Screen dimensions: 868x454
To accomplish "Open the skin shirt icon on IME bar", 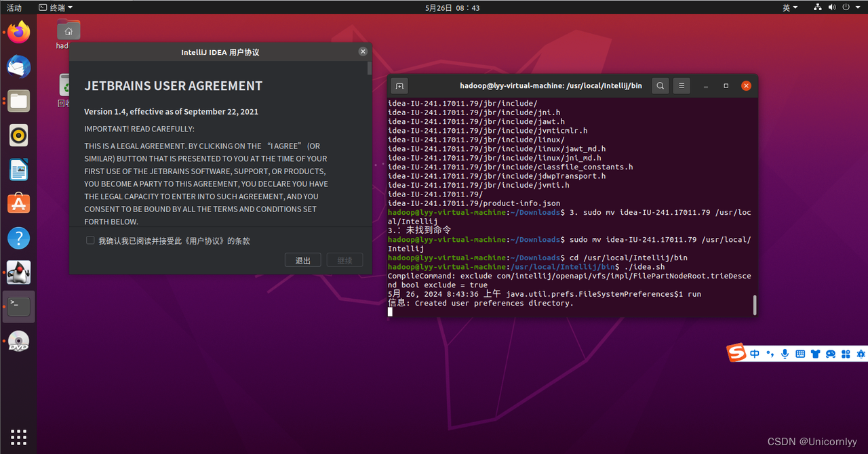I will pyautogui.click(x=815, y=354).
